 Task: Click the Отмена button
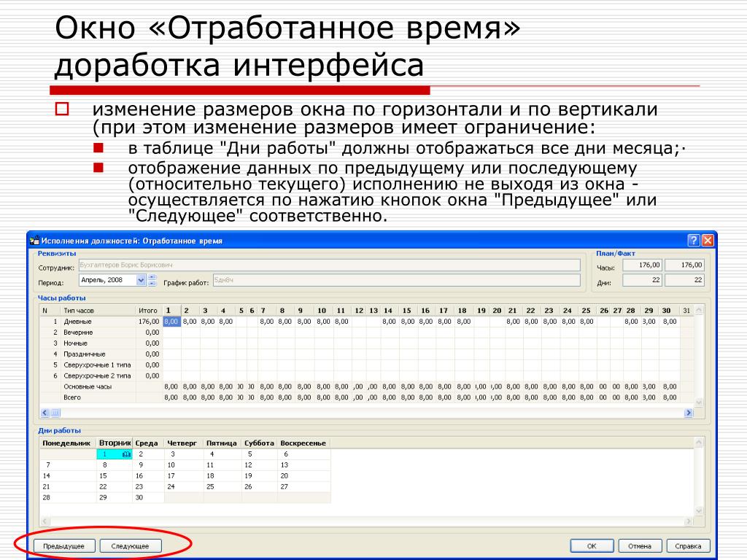tap(639, 545)
